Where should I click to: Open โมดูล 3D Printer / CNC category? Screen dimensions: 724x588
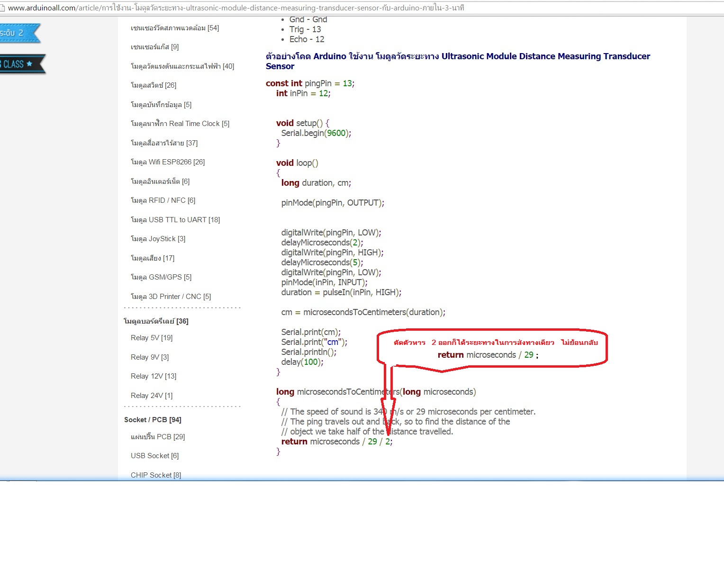[171, 297]
